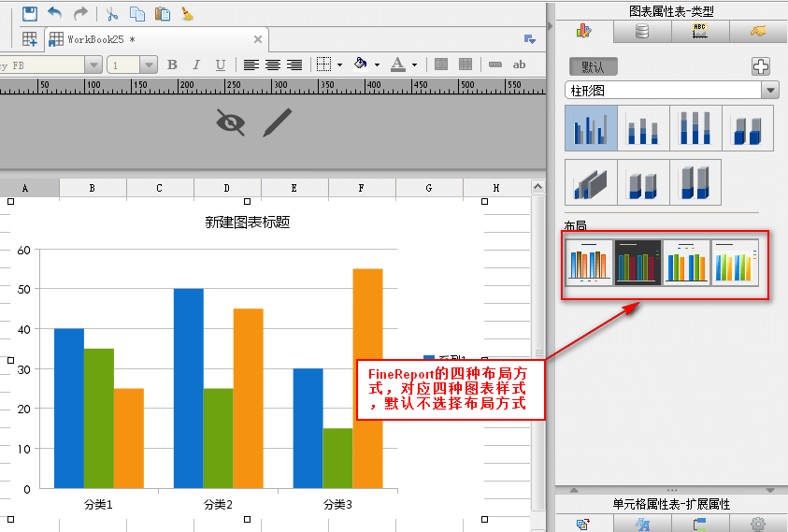Screen dimensions: 788x532
Task: Choose the fourth gradient layout thumbnail
Action: 736,263
